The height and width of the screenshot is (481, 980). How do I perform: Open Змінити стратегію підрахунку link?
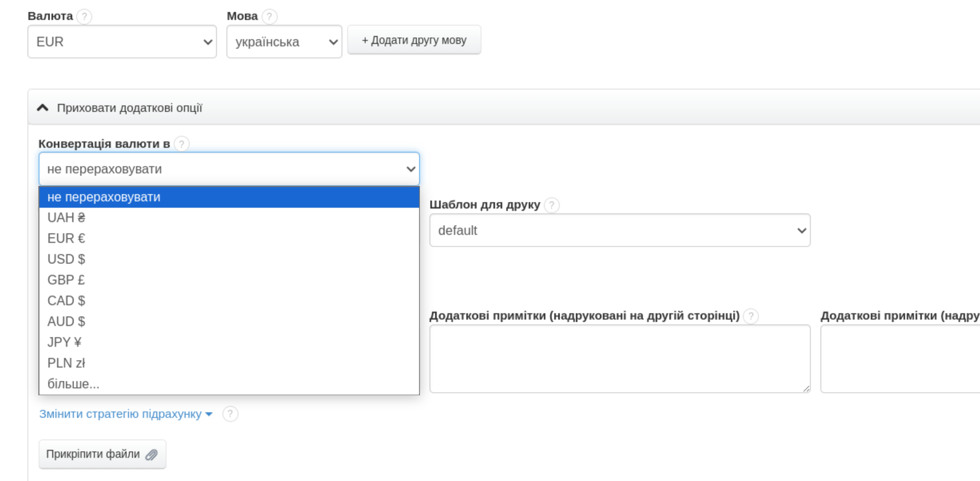click(x=125, y=414)
